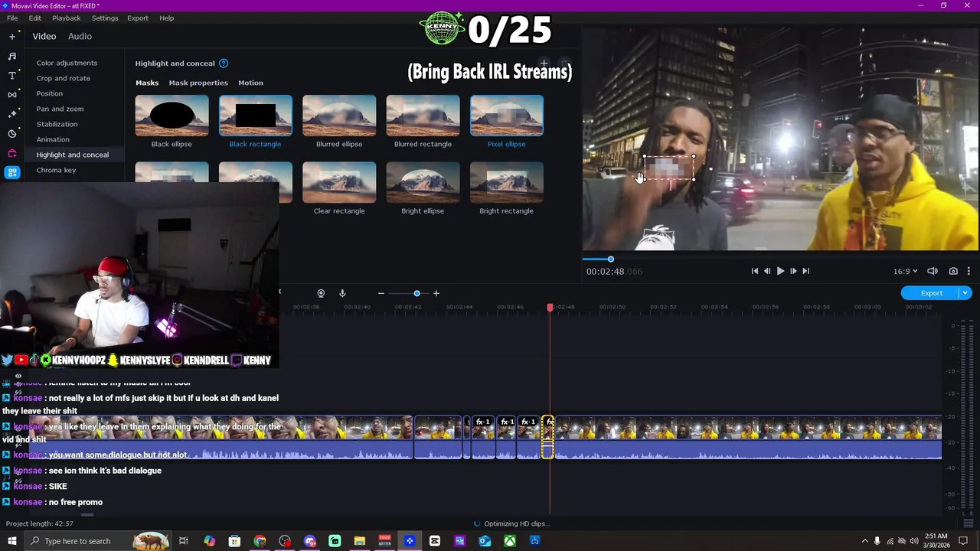Open the Export menu in menu bar
The image size is (980, 551).
coord(138,18)
